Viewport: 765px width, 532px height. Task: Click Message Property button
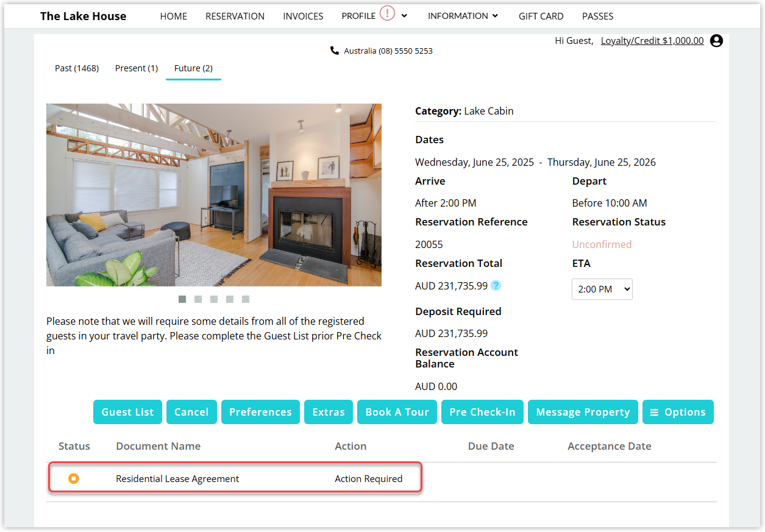583,412
